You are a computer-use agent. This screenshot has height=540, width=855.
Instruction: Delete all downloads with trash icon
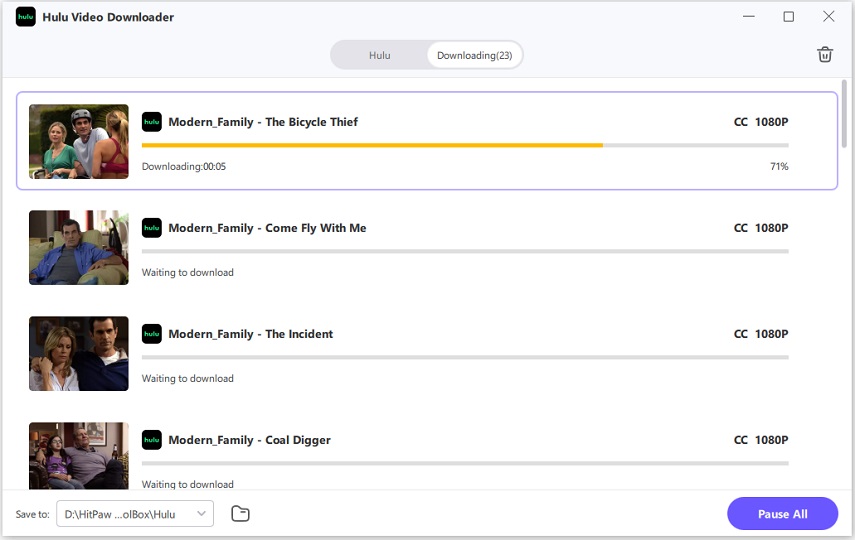pos(824,55)
